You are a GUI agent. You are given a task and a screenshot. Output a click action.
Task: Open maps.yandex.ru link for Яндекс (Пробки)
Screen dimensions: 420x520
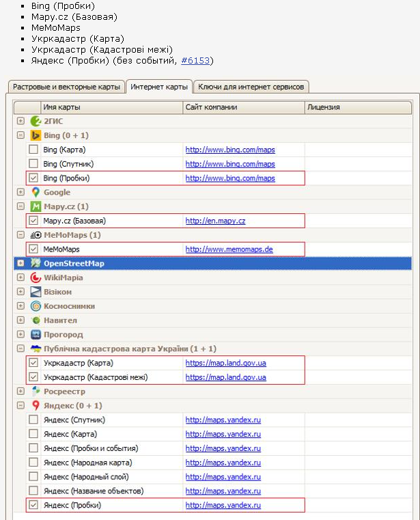[x=223, y=506]
